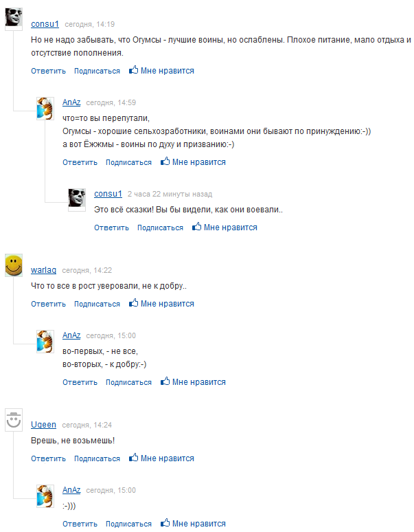
Task: Reply to consu1's 'Это всё сказки' comment
Action: [111, 228]
